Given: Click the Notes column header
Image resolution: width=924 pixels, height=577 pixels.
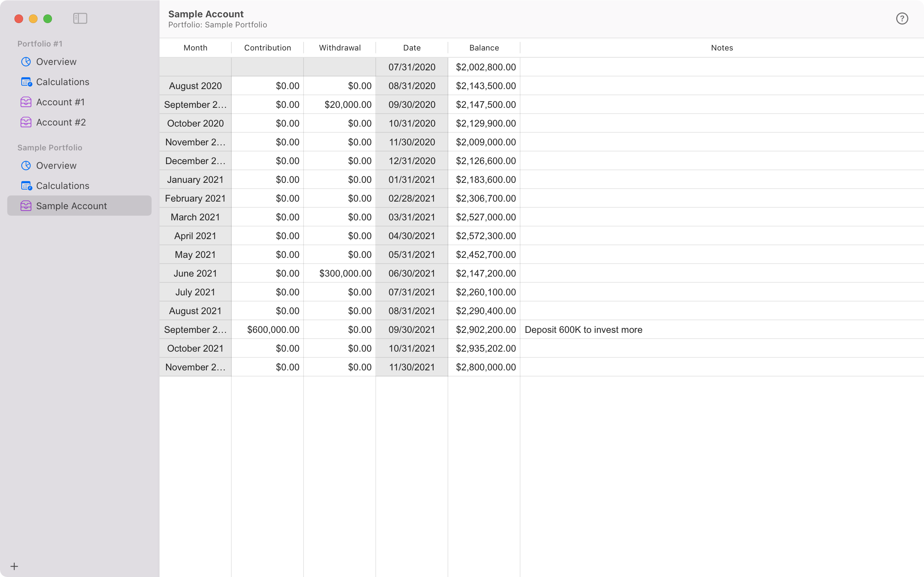Looking at the screenshot, I should (x=722, y=48).
